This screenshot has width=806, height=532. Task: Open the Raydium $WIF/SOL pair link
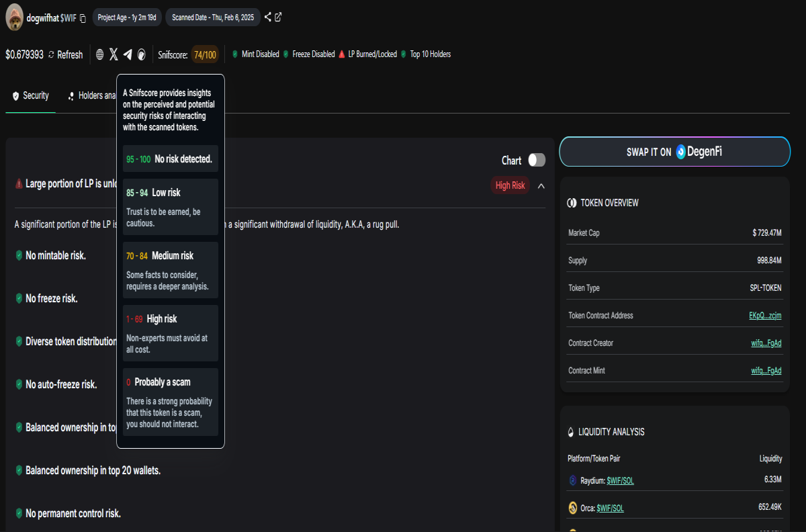point(621,481)
